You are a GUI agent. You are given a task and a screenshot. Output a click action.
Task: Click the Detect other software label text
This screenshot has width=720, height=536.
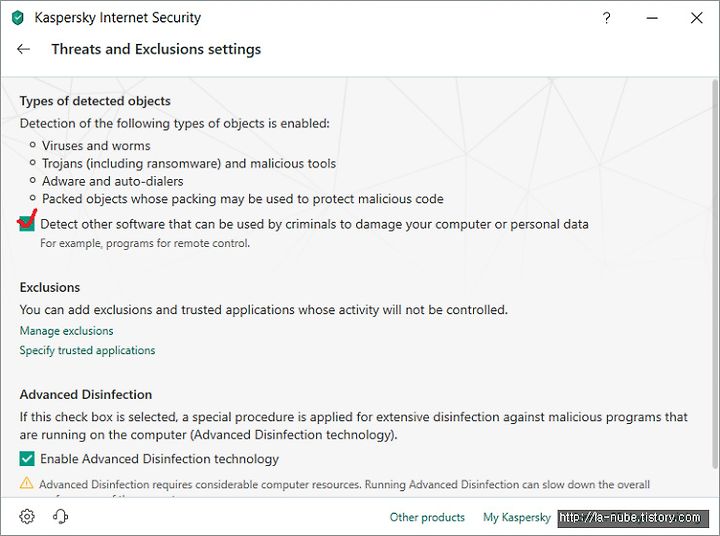(315, 224)
